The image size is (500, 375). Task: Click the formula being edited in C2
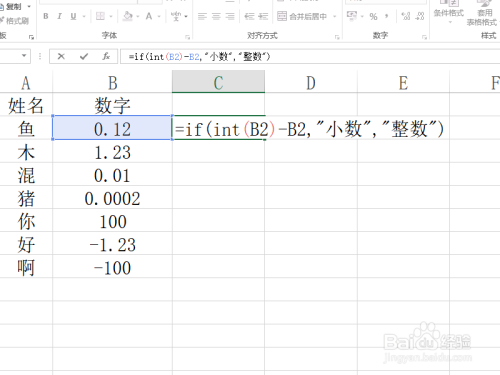pos(309,129)
